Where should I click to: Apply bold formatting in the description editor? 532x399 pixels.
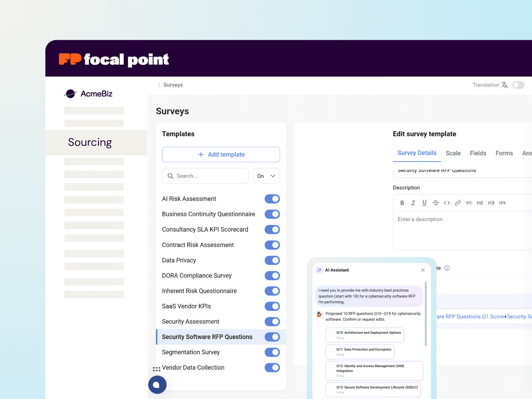point(402,203)
